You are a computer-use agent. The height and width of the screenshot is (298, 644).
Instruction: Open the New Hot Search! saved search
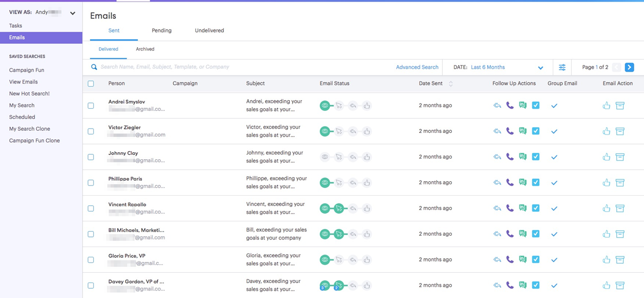[x=29, y=94]
